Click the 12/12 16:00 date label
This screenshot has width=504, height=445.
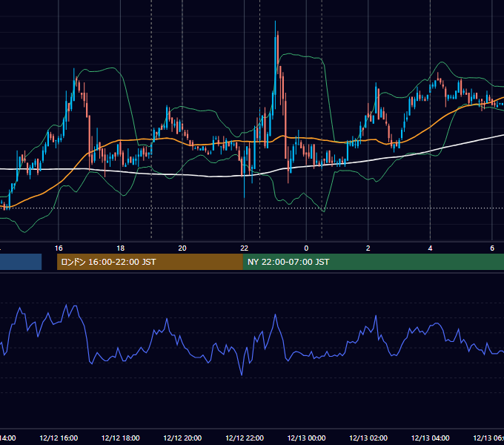coord(59,438)
